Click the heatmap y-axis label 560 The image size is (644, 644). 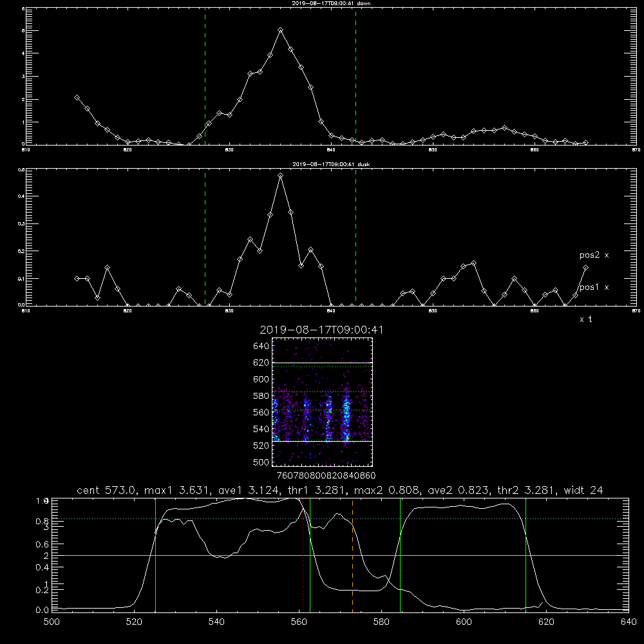(261, 412)
